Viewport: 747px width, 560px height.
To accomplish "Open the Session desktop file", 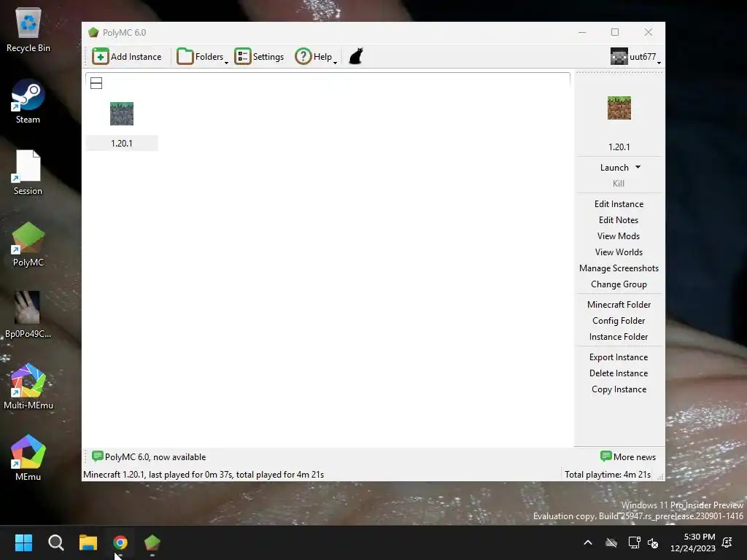I will [28, 173].
